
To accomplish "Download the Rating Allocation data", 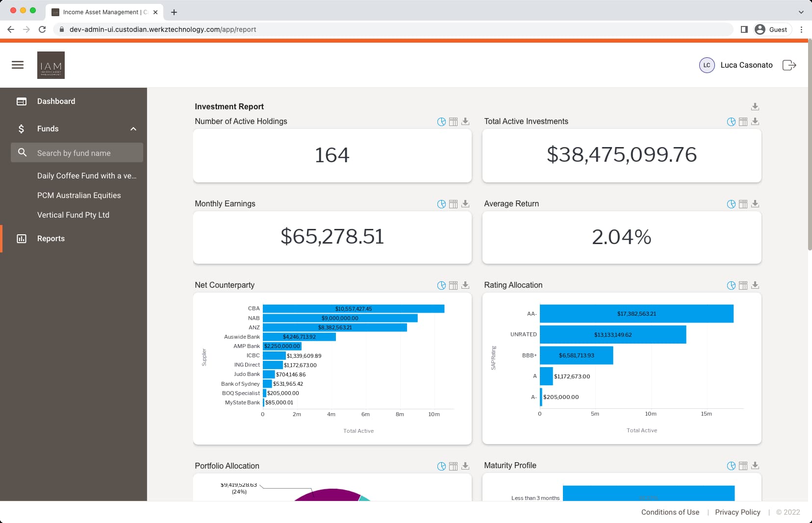I will point(755,285).
